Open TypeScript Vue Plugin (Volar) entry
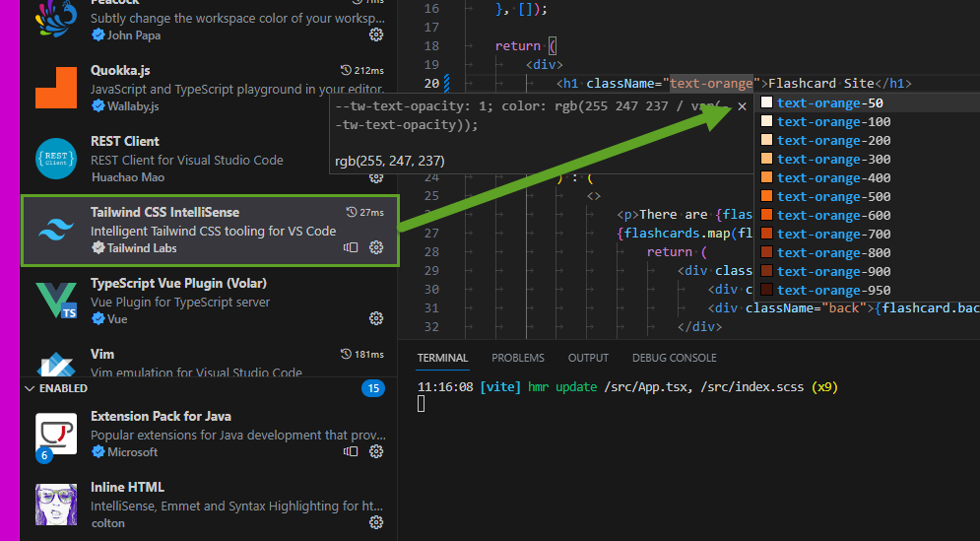 click(x=210, y=301)
